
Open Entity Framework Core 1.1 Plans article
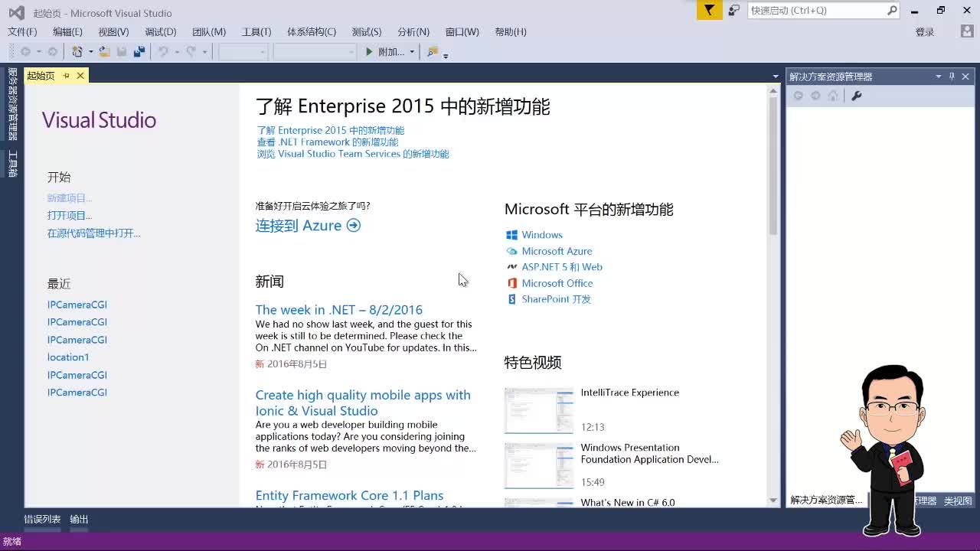point(349,496)
